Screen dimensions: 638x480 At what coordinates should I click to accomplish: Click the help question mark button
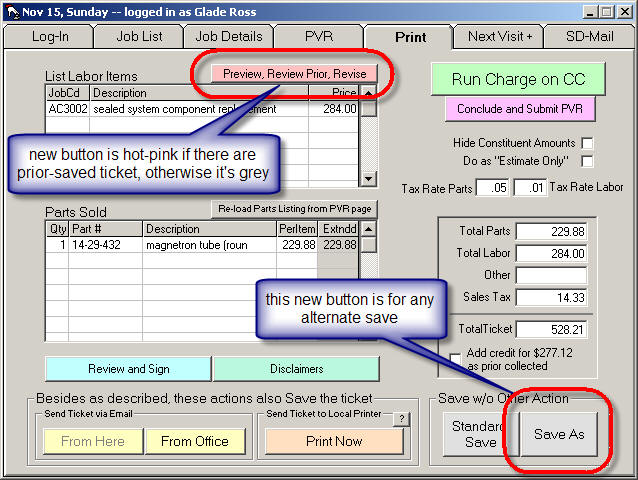tap(401, 419)
